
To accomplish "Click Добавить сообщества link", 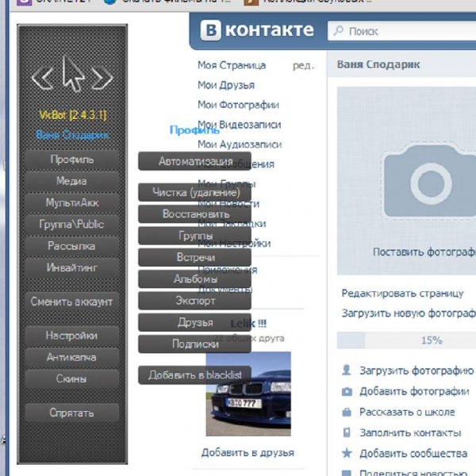I will [413, 453].
